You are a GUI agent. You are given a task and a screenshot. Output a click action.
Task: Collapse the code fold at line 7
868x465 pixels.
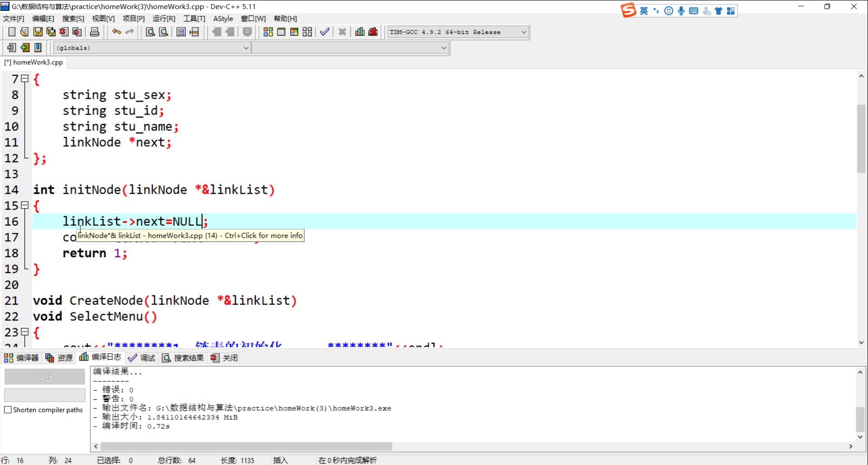(25, 79)
